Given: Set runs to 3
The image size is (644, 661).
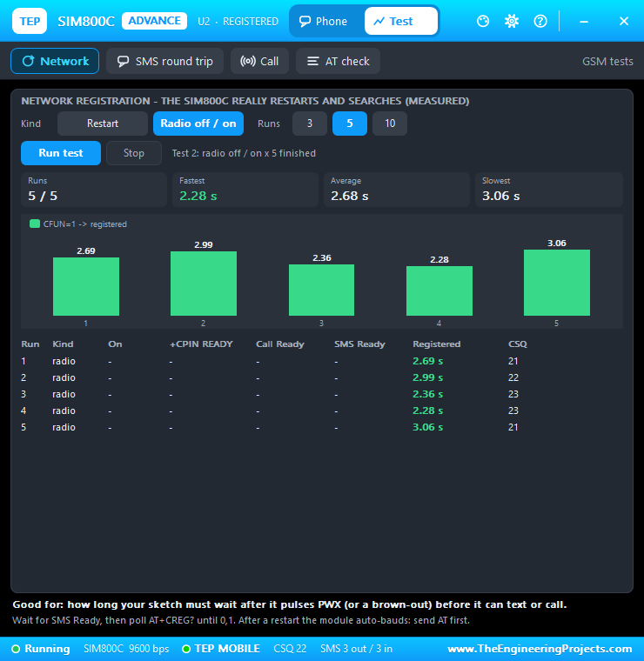Looking at the screenshot, I should click(x=310, y=124).
